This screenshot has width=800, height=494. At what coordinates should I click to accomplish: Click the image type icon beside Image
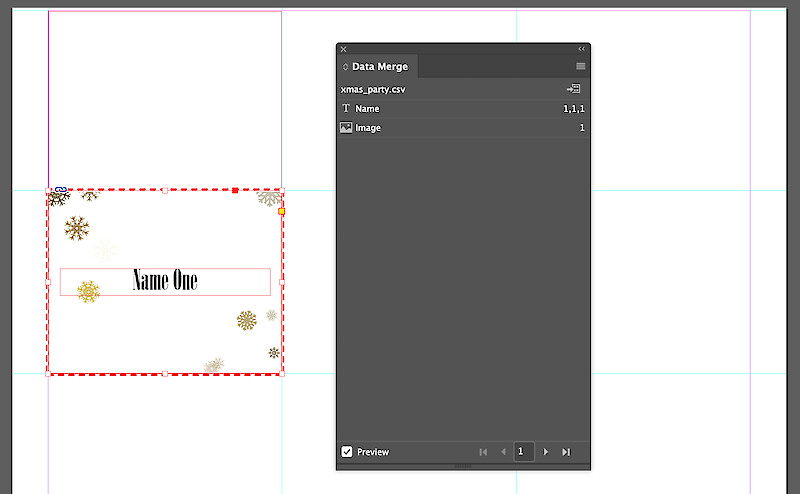point(346,128)
